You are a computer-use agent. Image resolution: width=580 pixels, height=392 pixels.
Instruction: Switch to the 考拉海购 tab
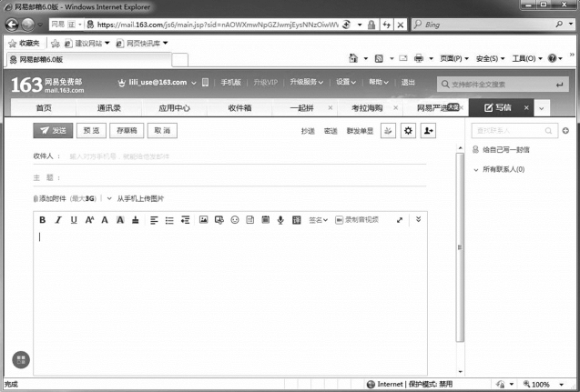pos(367,108)
